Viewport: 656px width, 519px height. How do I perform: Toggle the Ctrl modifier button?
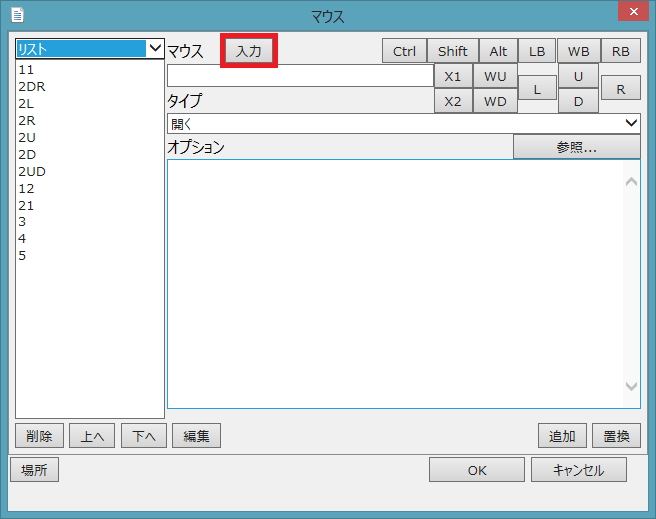(x=404, y=51)
